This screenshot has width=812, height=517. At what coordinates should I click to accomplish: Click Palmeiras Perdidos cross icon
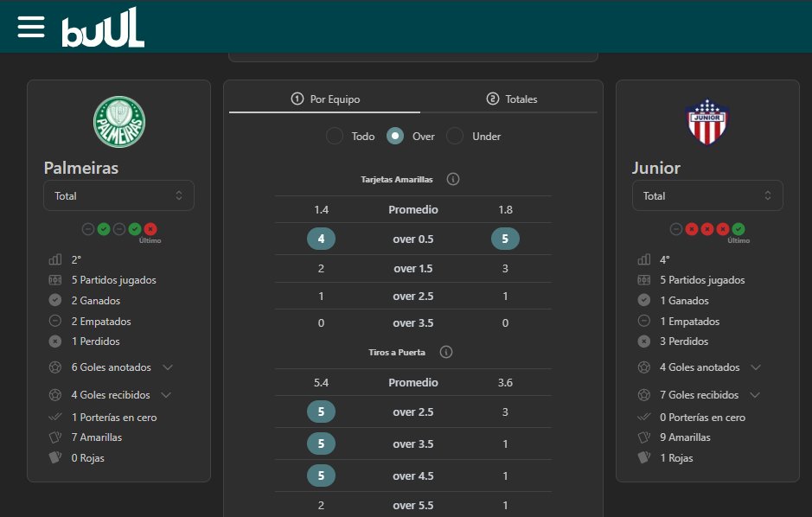[x=54, y=341]
